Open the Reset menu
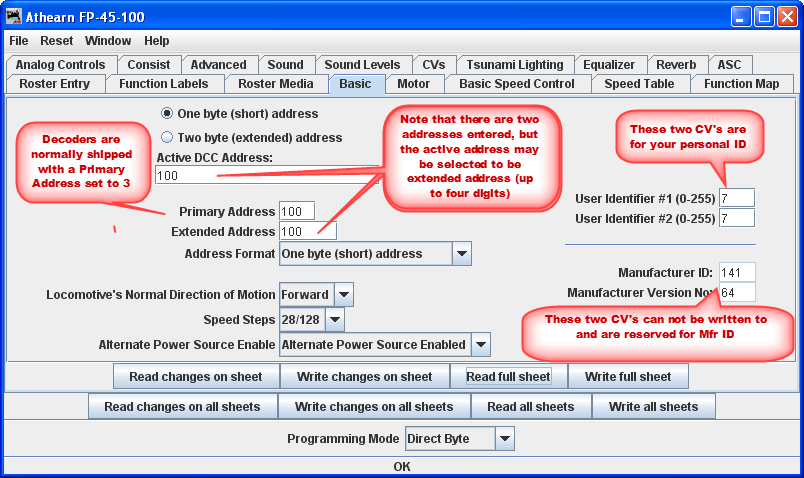The height and width of the screenshot is (478, 804). click(x=56, y=41)
